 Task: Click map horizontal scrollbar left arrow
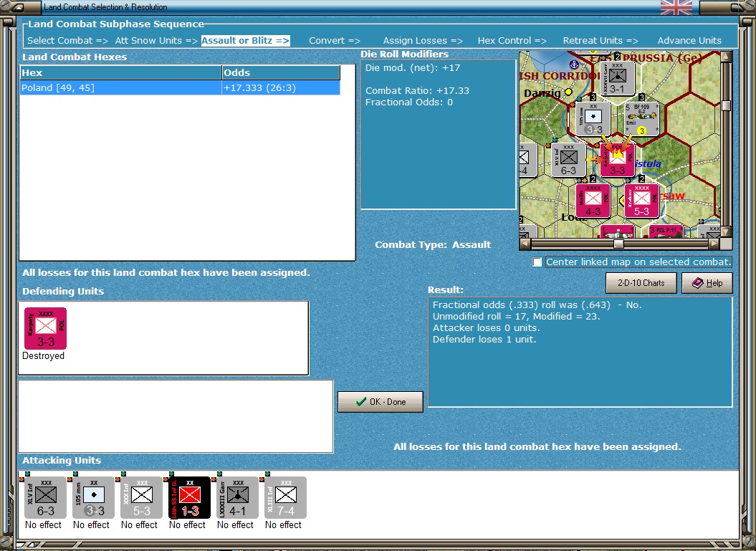pos(525,244)
